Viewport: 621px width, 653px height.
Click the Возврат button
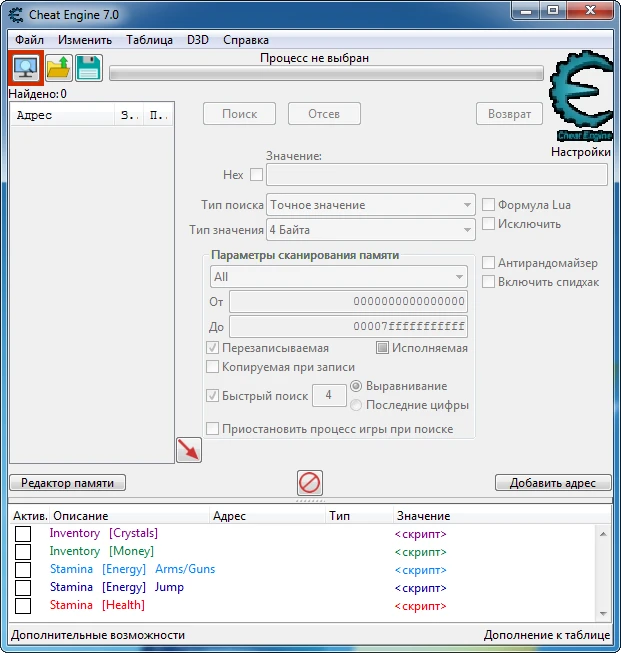click(x=509, y=114)
